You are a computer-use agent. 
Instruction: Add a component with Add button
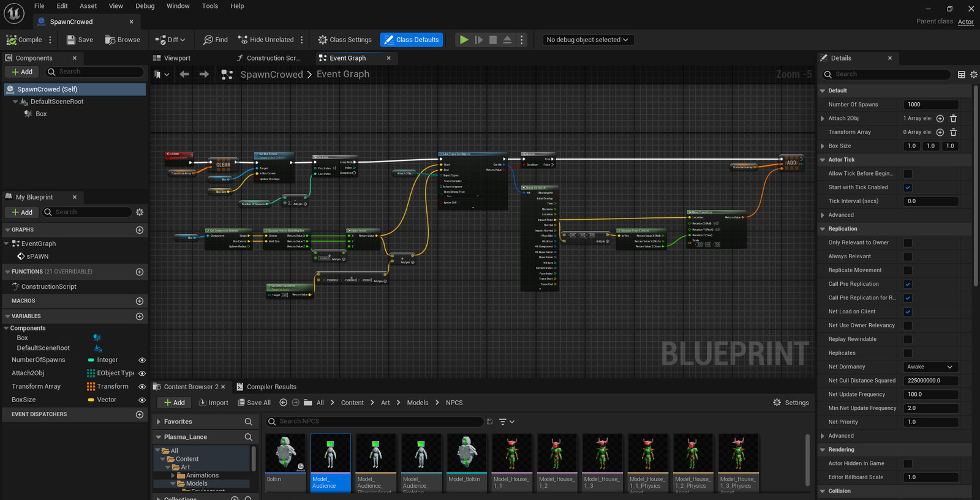point(22,72)
